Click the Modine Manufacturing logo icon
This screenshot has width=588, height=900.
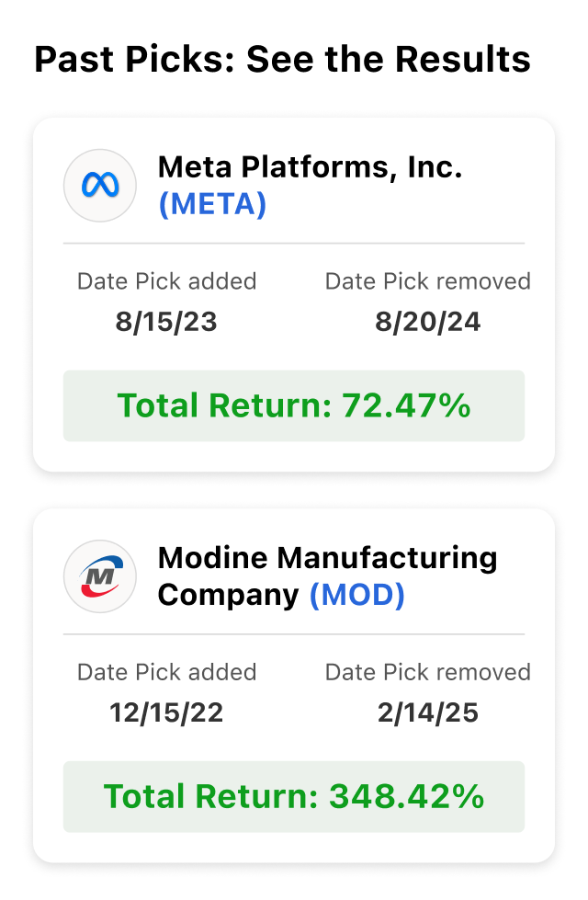click(x=100, y=576)
